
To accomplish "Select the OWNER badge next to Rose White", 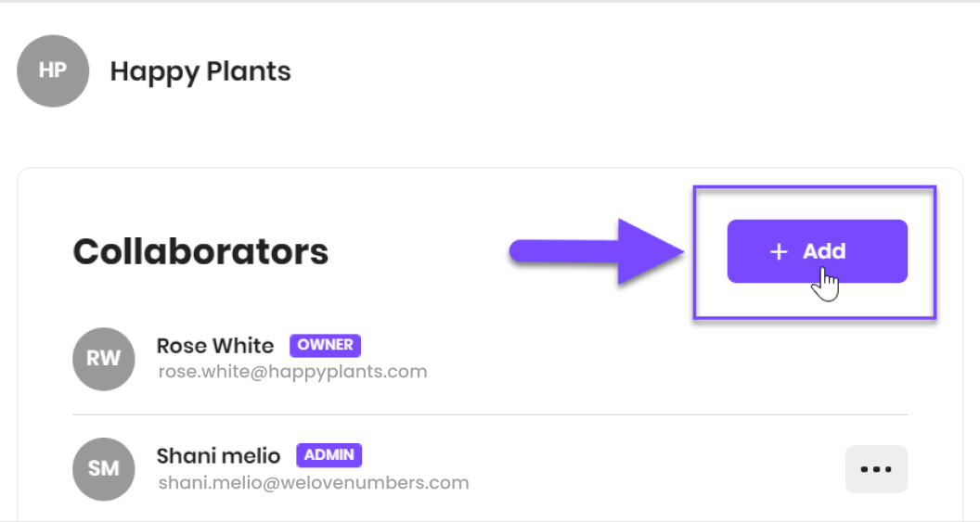I will (325, 345).
